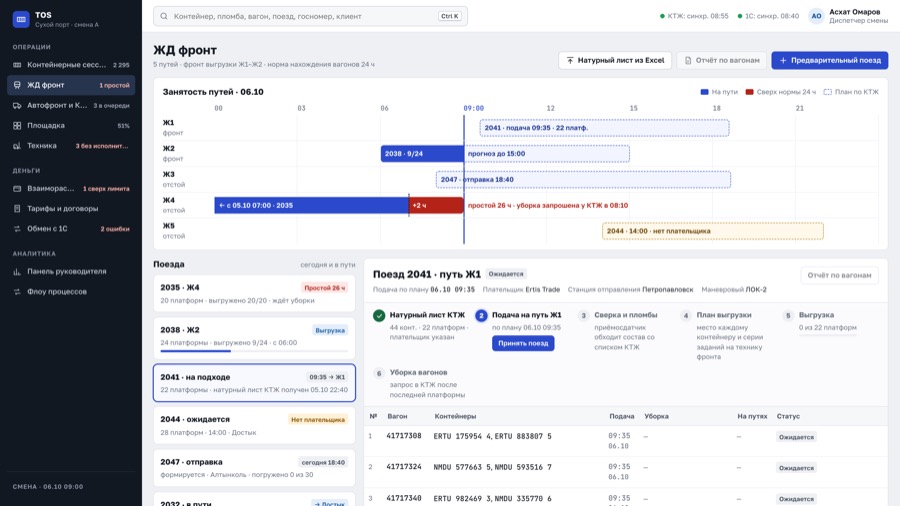
Task: Click step 2 circle Подача на путь
Action: click(x=481, y=316)
